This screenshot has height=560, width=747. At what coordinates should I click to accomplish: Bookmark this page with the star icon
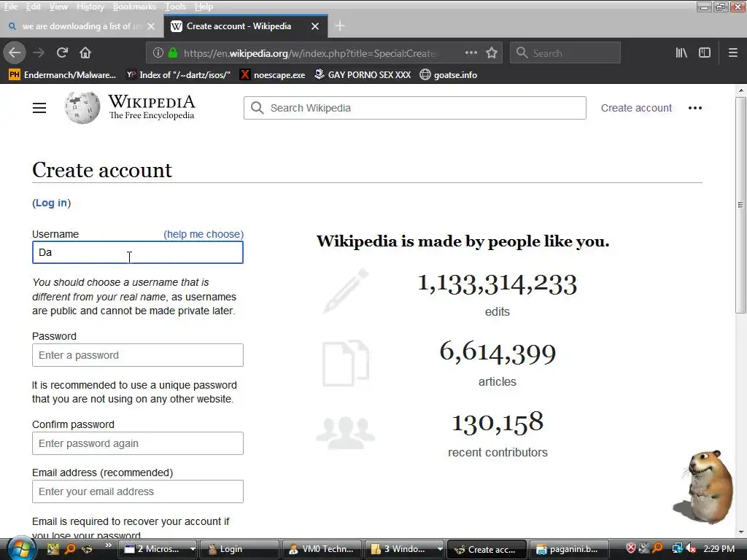(x=492, y=52)
